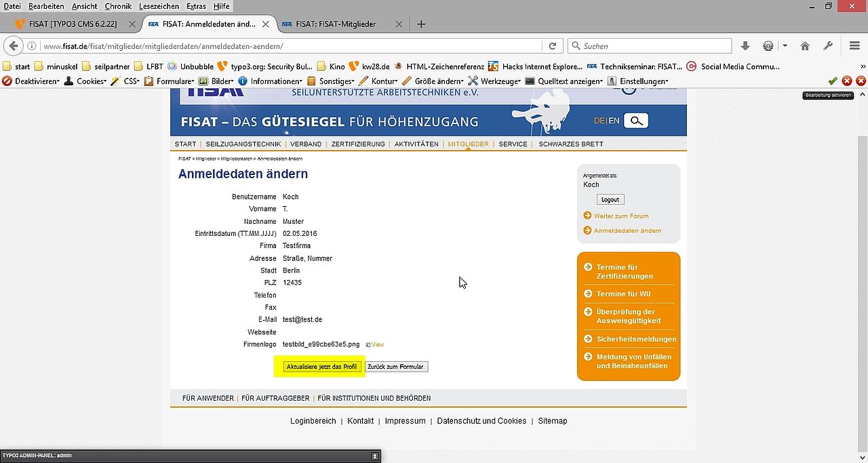The image size is (868, 463).
Task: Click the green checkmark validation icon
Action: click(833, 81)
